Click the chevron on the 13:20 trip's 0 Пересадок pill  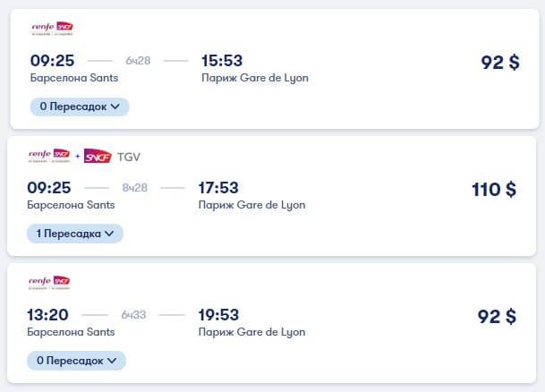click(x=112, y=361)
